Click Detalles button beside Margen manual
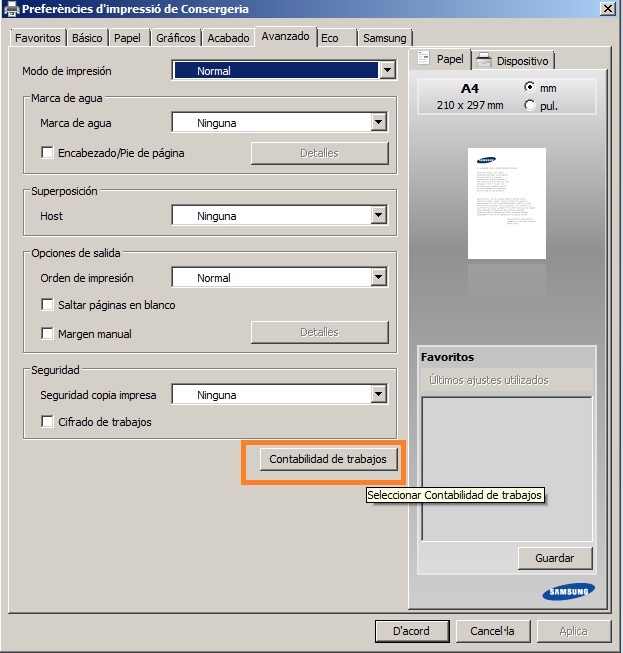This screenshot has height=653, width=623. 320,332
